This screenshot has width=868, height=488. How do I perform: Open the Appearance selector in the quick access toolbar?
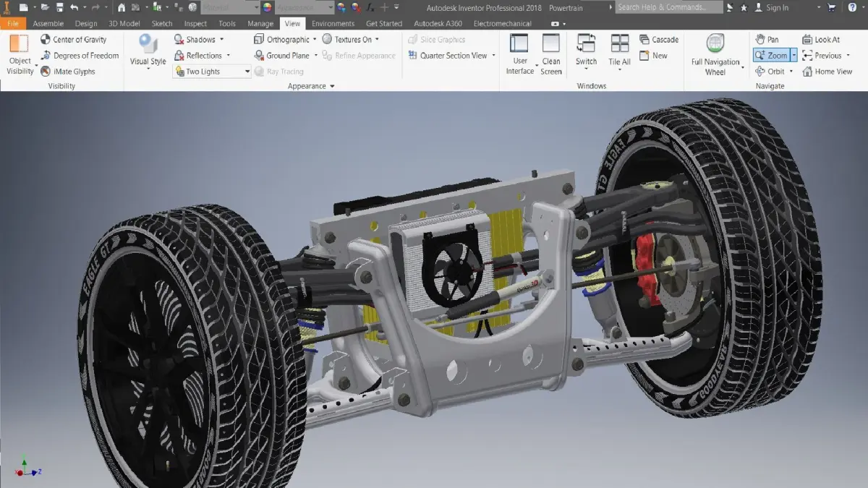[305, 7]
